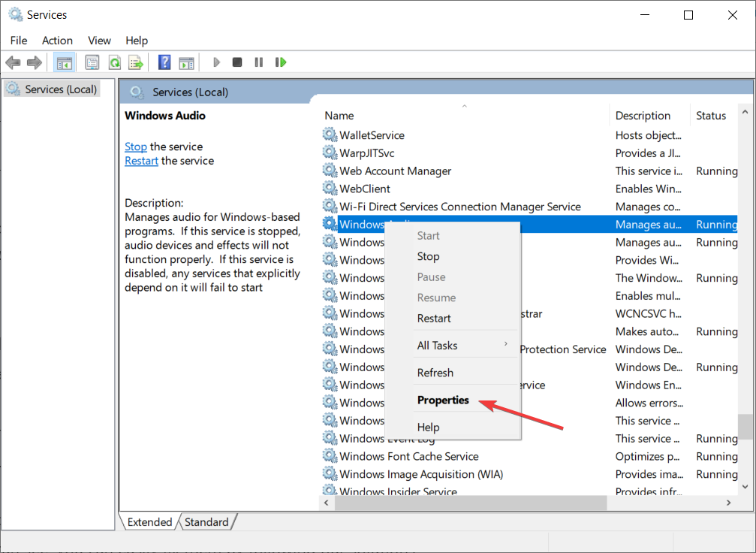The image size is (756, 553).
Task: Click the Windows Image Acquisition gear icon
Action: [x=330, y=474]
